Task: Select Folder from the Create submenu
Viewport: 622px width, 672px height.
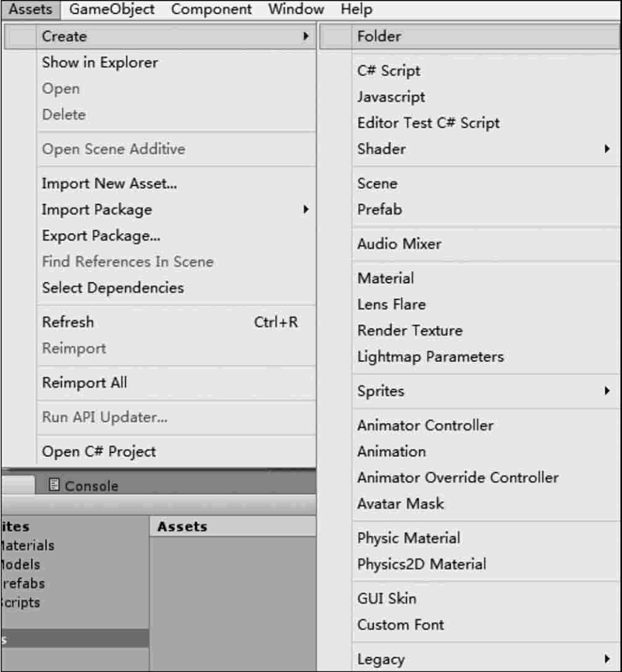Action: point(379,36)
